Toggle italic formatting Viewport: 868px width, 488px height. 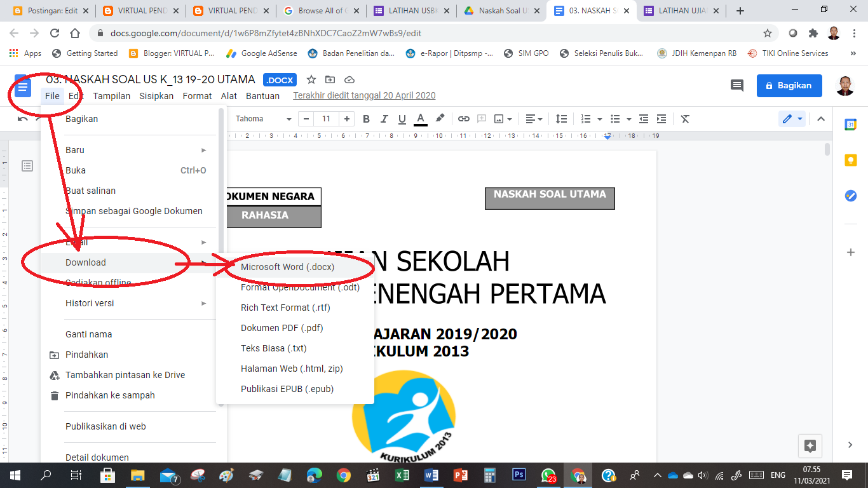pyautogui.click(x=384, y=119)
